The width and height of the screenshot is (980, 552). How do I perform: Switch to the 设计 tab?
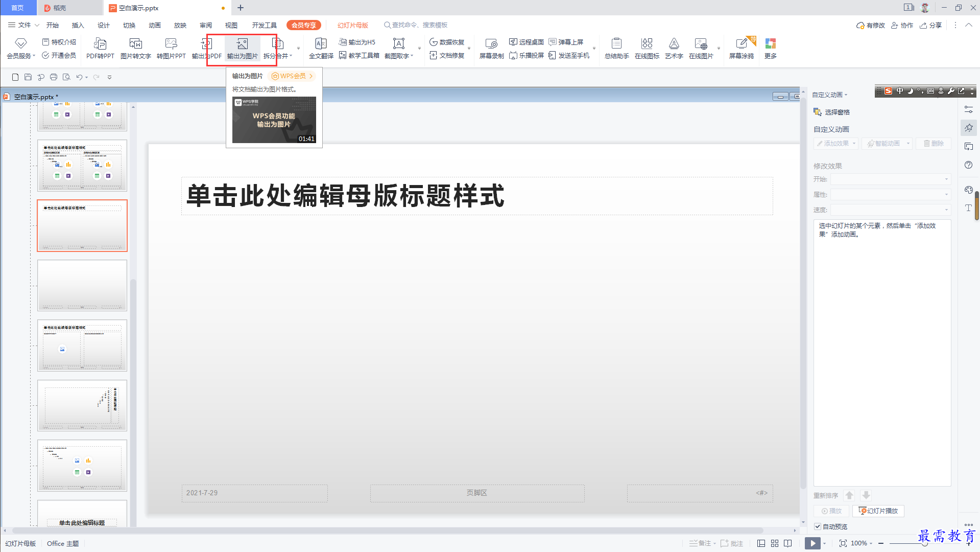point(104,25)
